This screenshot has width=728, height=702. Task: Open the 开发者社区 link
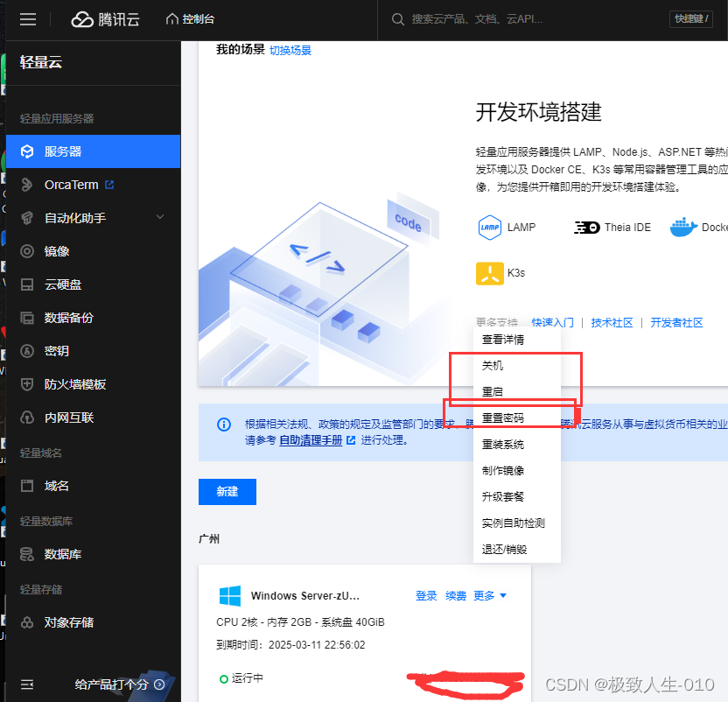point(676,322)
